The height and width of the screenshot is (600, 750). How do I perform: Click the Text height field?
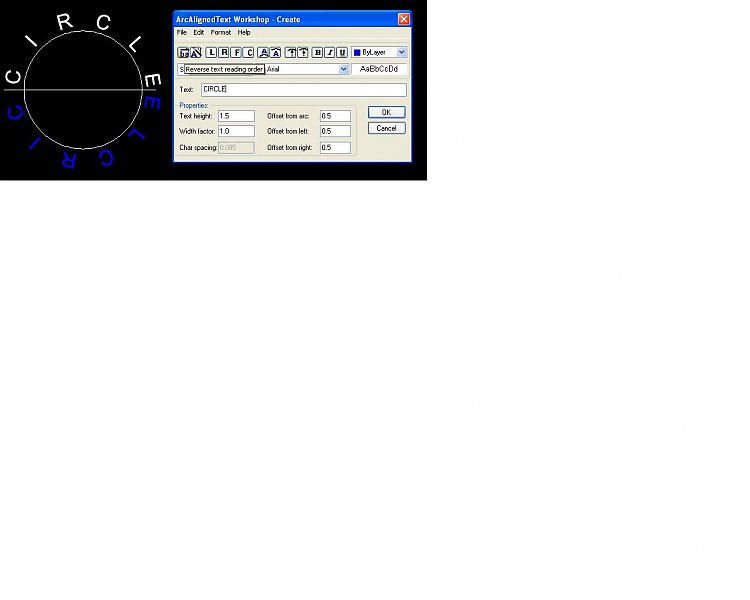tap(236, 116)
